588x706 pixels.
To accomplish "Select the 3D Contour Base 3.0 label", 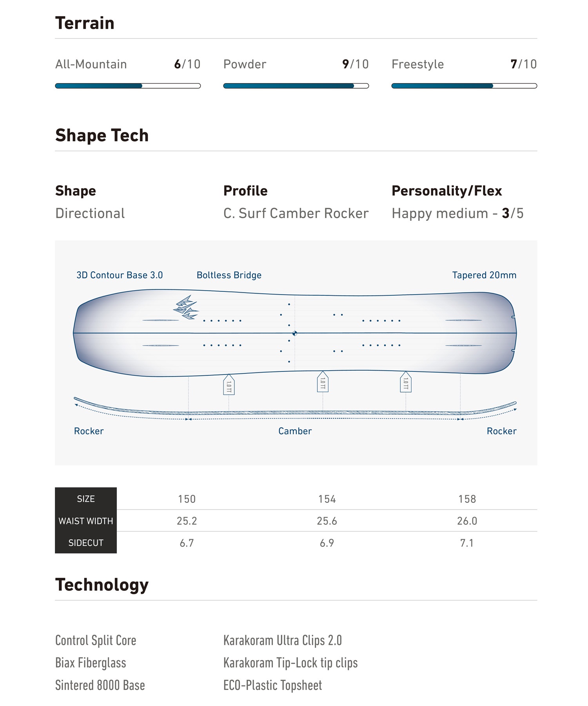I will [120, 275].
